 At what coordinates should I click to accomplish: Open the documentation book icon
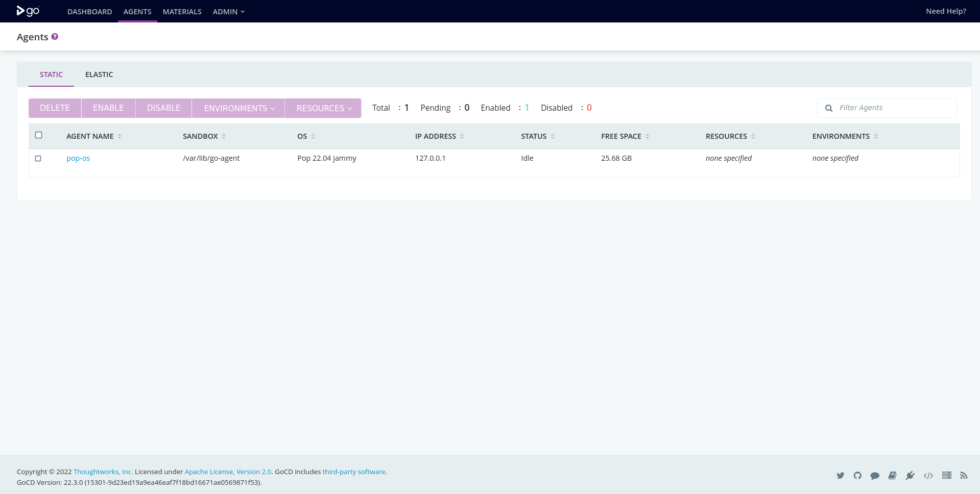(x=892, y=476)
